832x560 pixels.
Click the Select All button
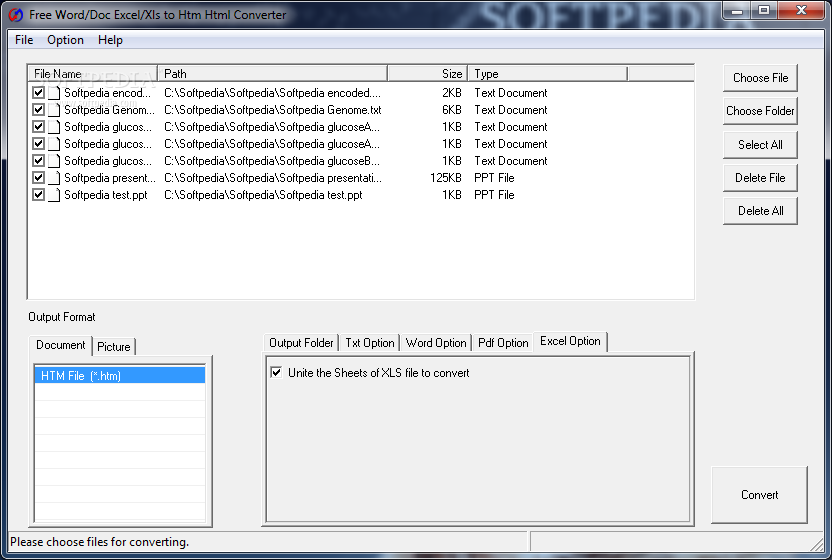[760, 145]
